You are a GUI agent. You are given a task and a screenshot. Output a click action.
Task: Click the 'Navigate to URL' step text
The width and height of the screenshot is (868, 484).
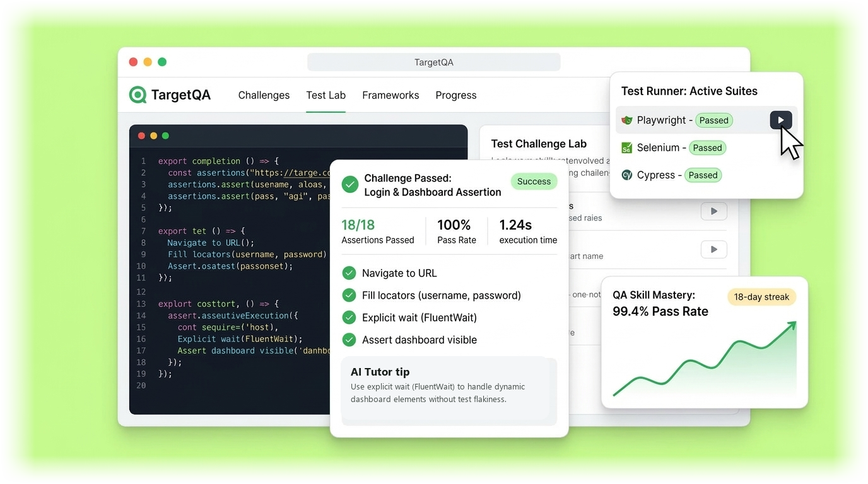[399, 273]
